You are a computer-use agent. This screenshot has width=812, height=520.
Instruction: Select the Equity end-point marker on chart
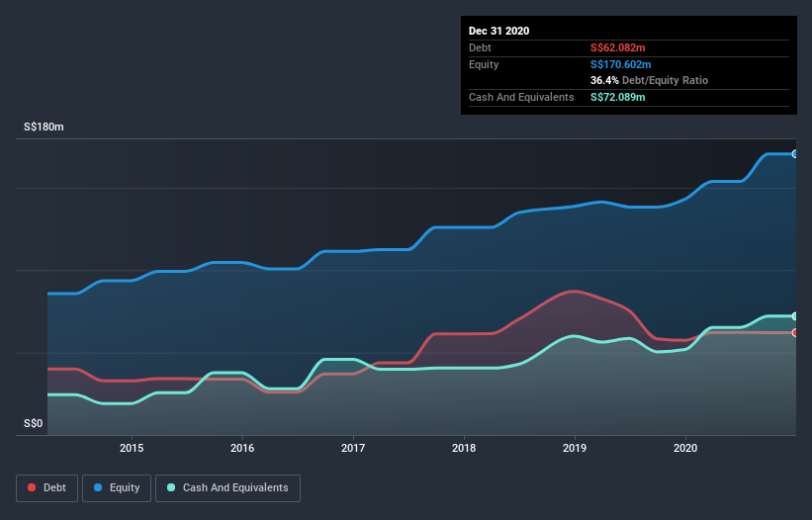click(x=795, y=154)
